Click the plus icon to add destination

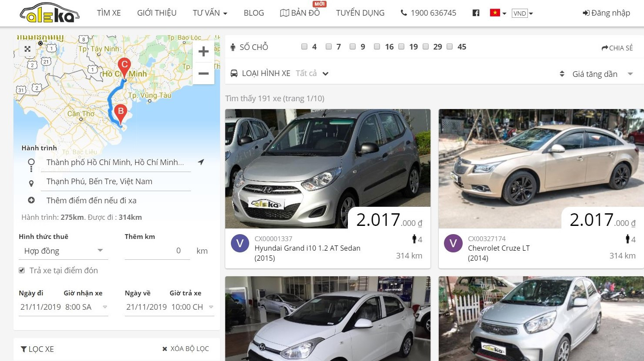point(31,200)
